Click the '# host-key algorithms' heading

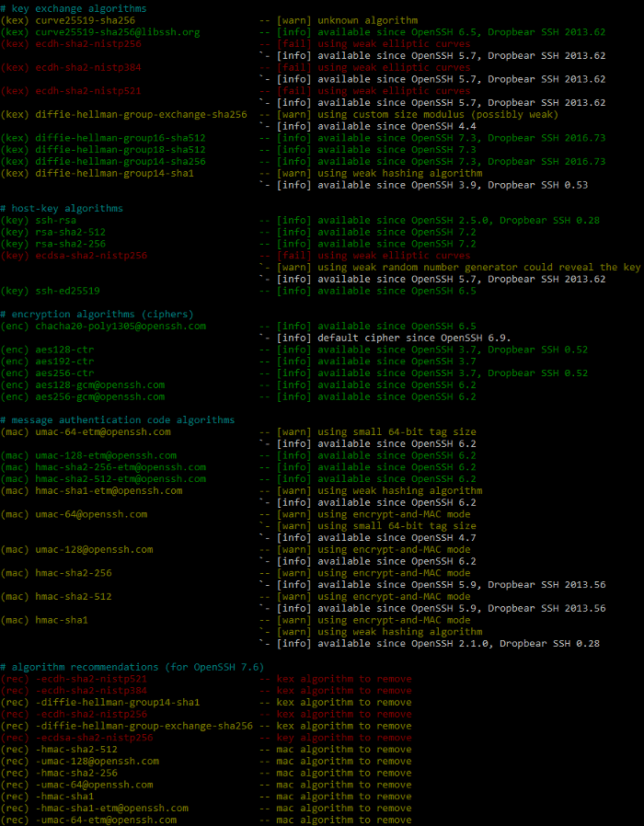tap(62, 209)
